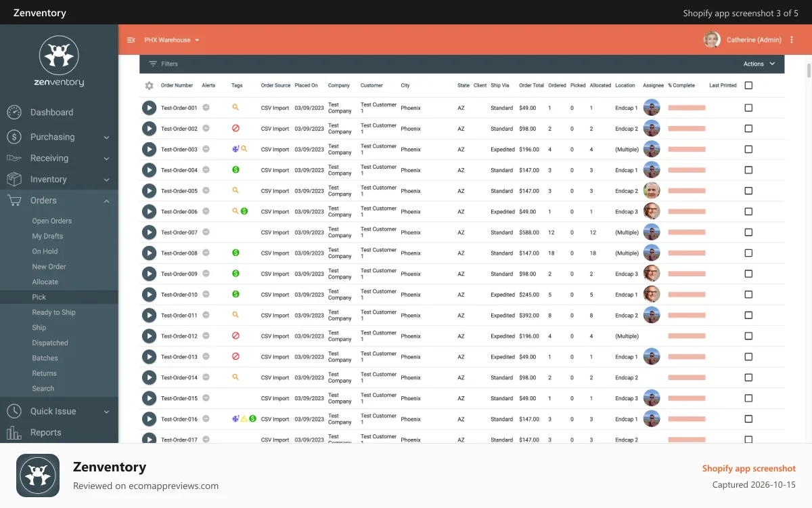Sort by Placed On column header
812x508 pixels.
coord(306,85)
